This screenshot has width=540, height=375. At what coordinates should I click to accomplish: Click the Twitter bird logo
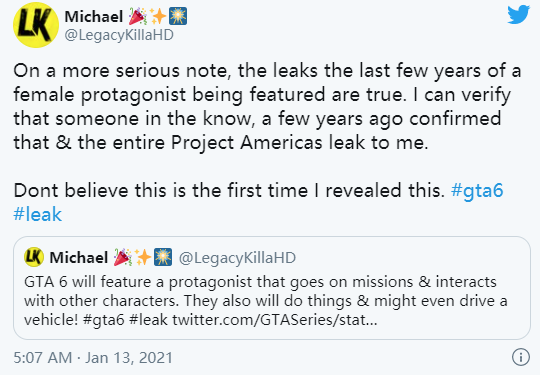[518, 14]
